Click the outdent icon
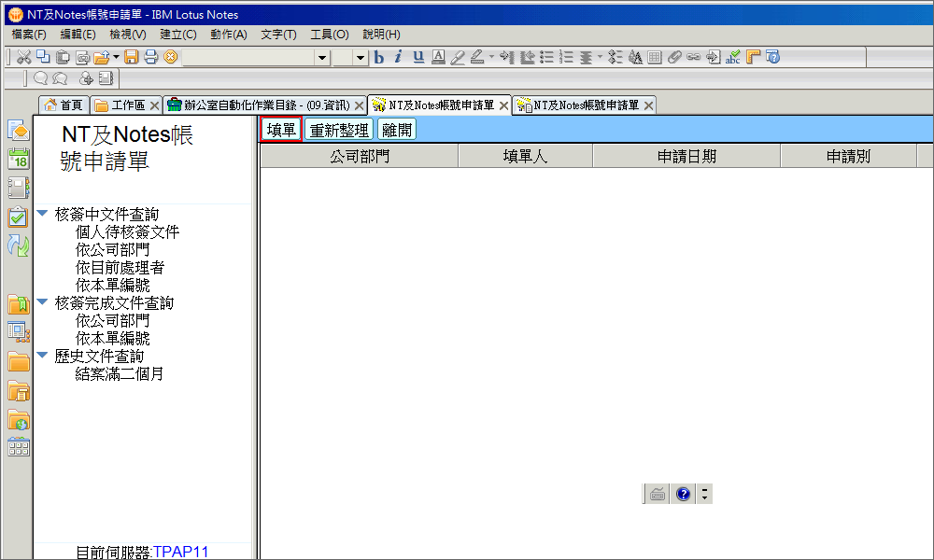934x560 pixels. 527,57
